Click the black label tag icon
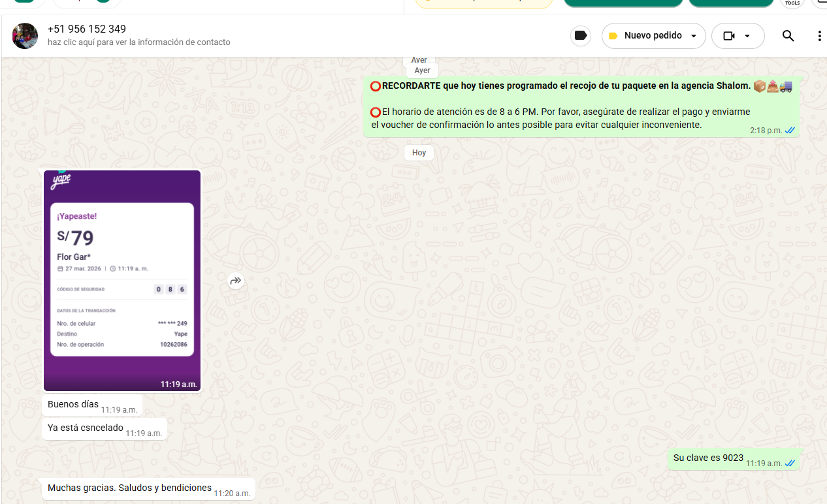The width and height of the screenshot is (827, 504). 580,36
